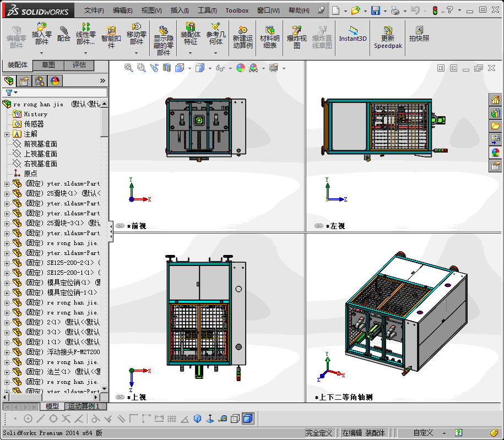
Task: Click Exploded View tool (爆炸视图)
Action: (x=297, y=37)
